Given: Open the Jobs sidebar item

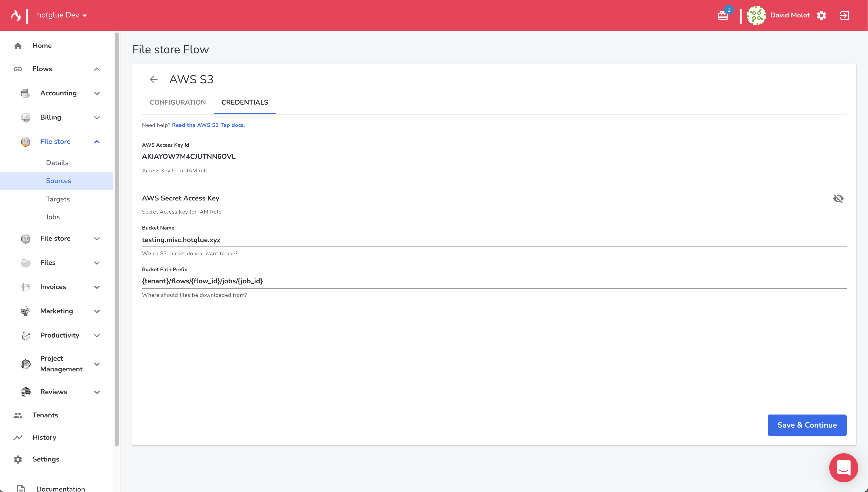Looking at the screenshot, I should point(53,217).
